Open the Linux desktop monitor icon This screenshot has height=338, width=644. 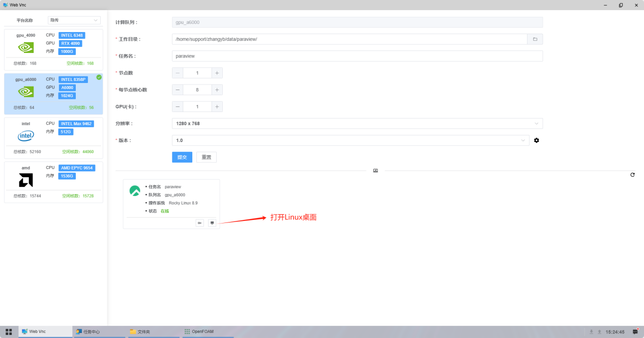tap(212, 223)
